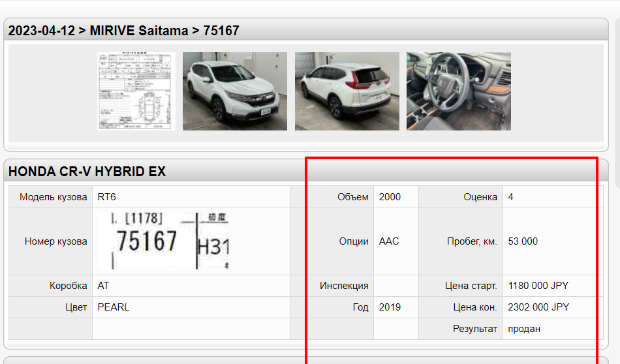Open the rear view car photo

click(x=347, y=91)
